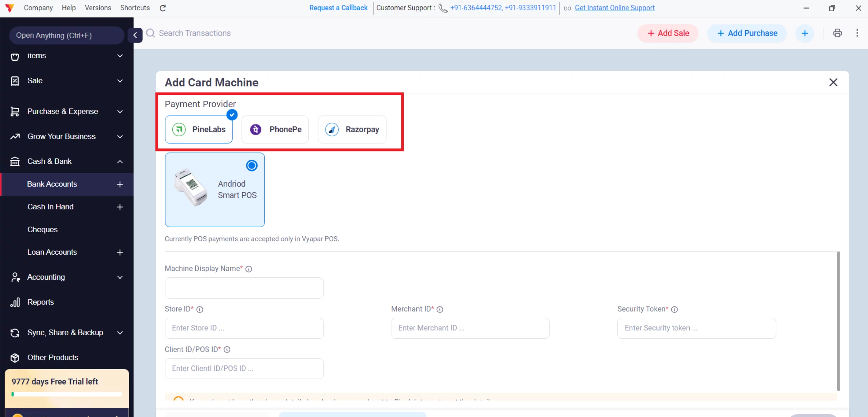Open the Help menu
Viewport: 868px width, 417px height.
[x=69, y=8]
